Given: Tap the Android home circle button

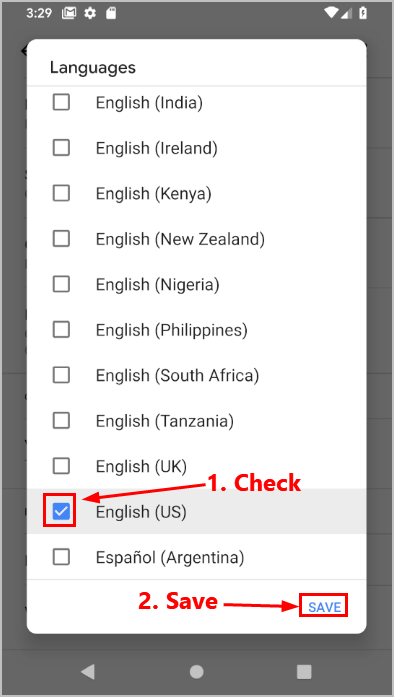Looking at the screenshot, I should [x=197, y=672].
